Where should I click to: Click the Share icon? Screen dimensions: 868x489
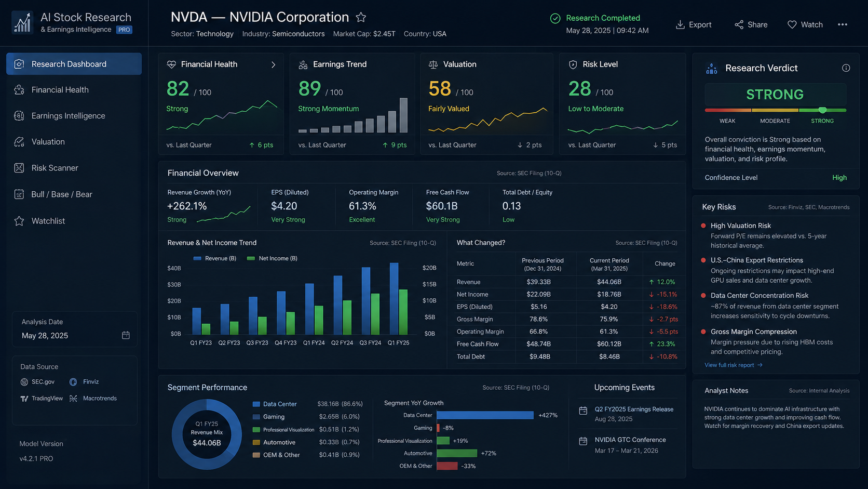click(739, 24)
